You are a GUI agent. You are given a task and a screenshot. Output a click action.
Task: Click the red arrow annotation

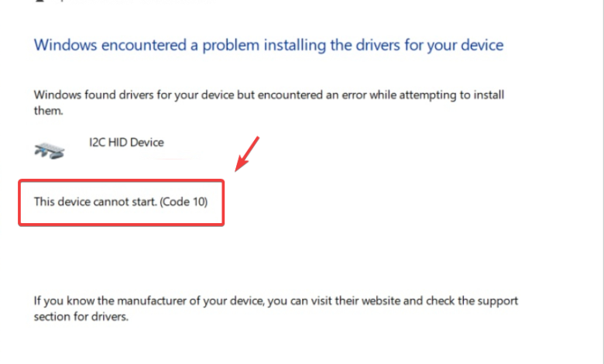[247, 154]
